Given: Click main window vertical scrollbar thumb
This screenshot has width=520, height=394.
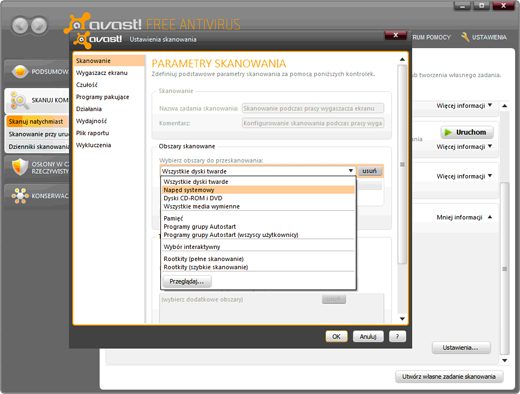Looking at the screenshot, I should (x=505, y=269).
